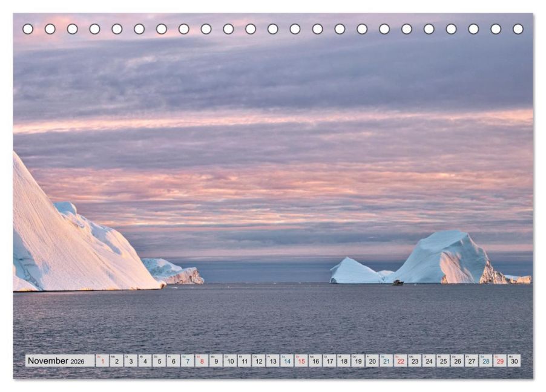546x392 pixels.
Task: Select the 23 day cell
Action: tap(415, 361)
